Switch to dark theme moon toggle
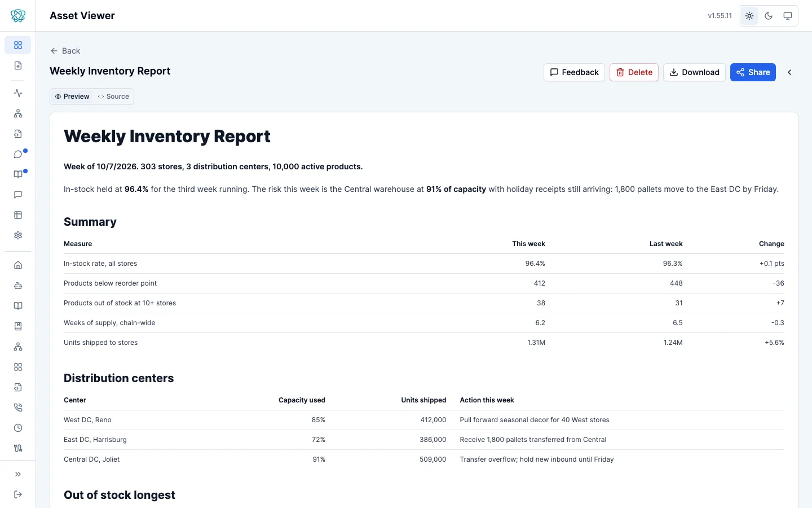 [769, 16]
